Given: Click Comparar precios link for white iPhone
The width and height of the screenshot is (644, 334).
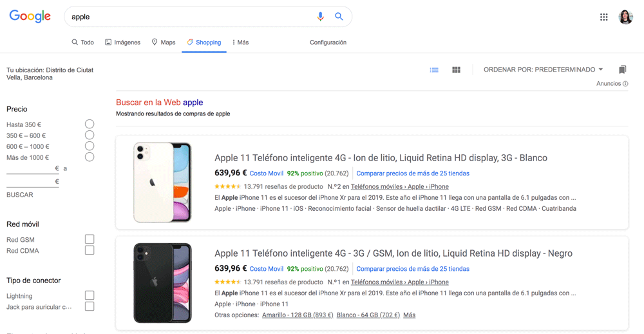Looking at the screenshot, I should coord(412,173).
